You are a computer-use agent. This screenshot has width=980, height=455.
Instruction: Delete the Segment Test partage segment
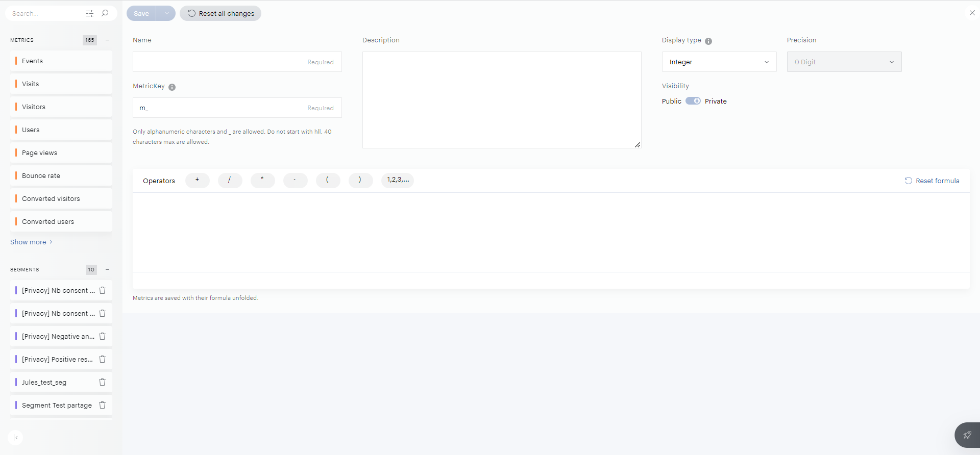click(x=102, y=405)
